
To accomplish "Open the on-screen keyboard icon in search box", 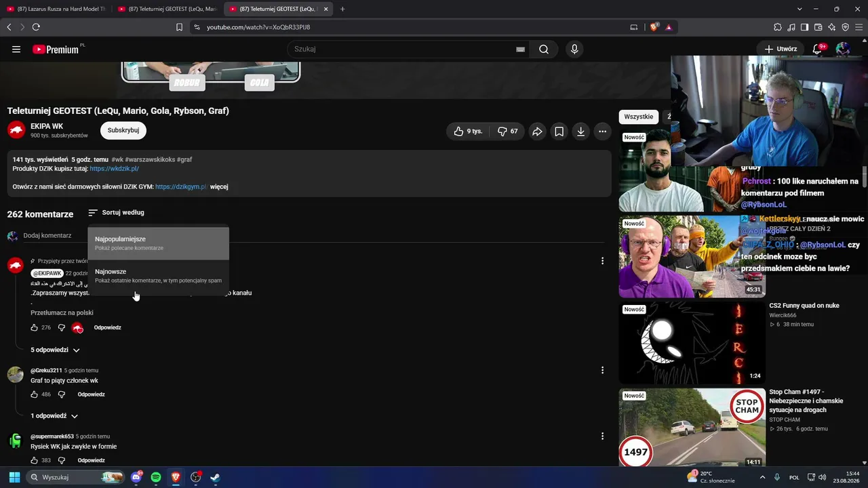I will (x=520, y=49).
